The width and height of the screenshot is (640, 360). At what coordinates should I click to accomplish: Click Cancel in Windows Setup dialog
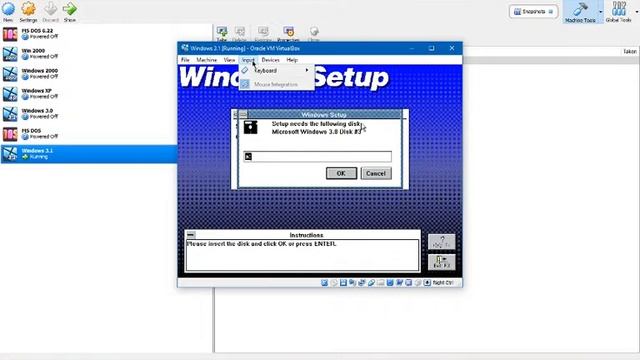376,173
